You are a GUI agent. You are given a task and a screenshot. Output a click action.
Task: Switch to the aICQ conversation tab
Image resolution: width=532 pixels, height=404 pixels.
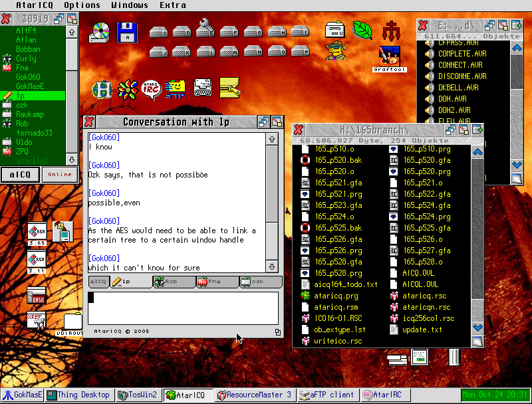pyautogui.click(x=98, y=282)
